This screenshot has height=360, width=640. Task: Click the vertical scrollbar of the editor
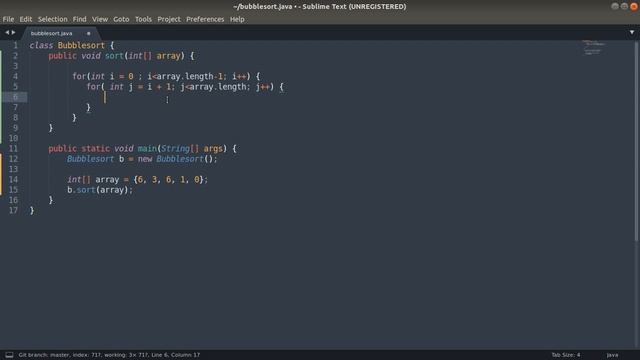click(637, 141)
